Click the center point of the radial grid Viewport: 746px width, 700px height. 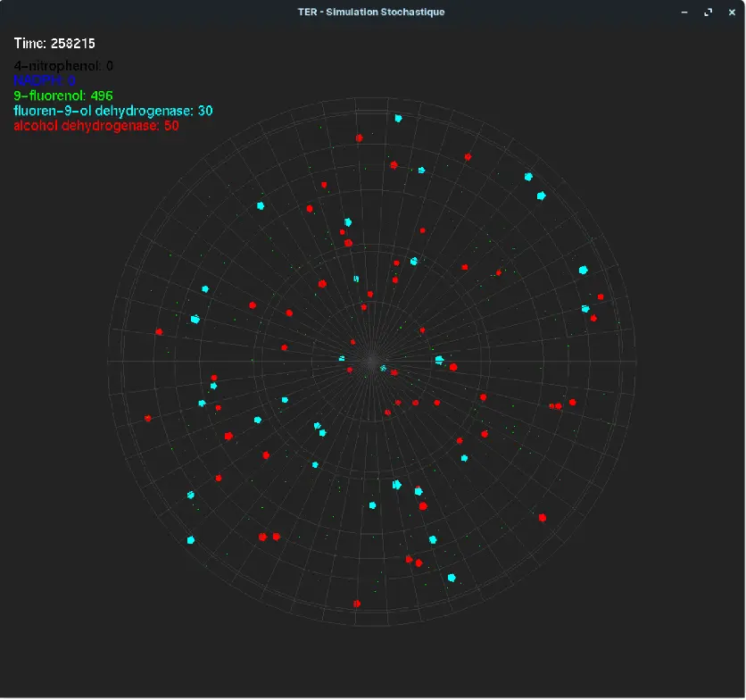click(372, 362)
